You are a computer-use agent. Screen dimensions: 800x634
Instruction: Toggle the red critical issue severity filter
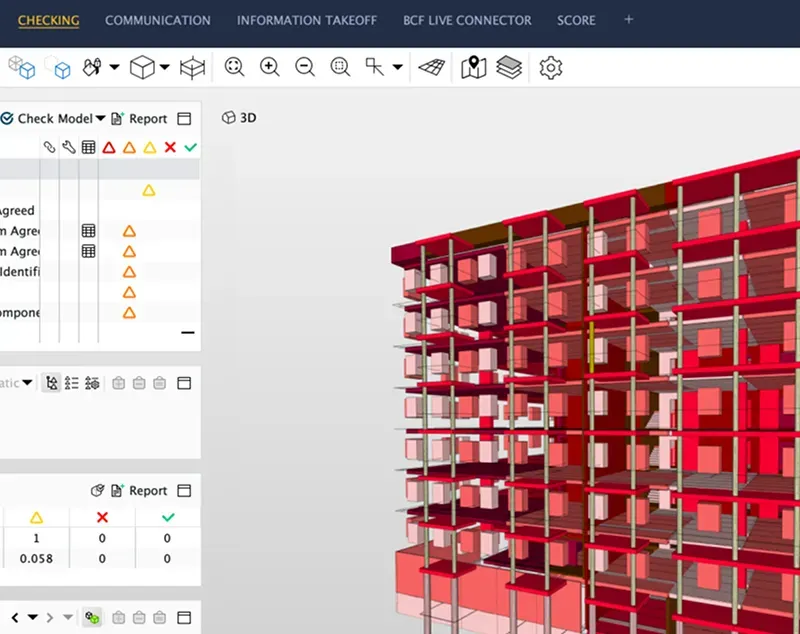[x=108, y=146]
